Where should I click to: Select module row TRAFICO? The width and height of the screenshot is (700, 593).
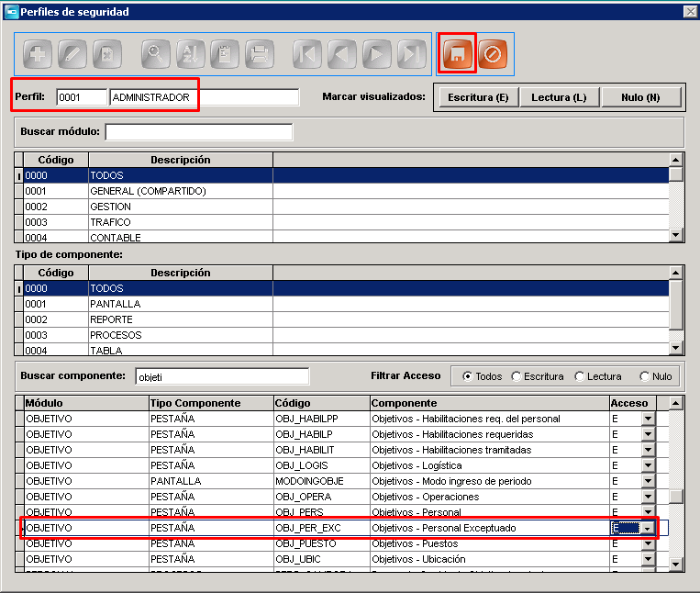coord(346,222)
